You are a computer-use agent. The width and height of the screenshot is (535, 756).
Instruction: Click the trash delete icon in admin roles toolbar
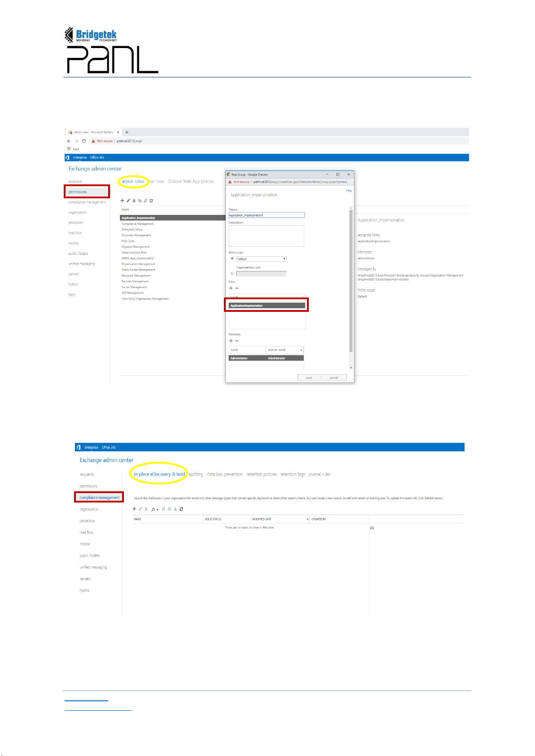pos(134,201)
